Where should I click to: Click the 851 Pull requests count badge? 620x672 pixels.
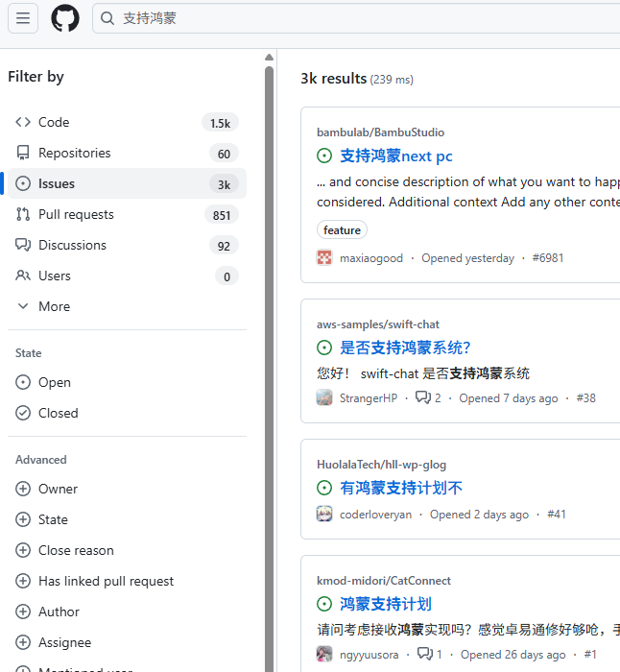point(222,215)
